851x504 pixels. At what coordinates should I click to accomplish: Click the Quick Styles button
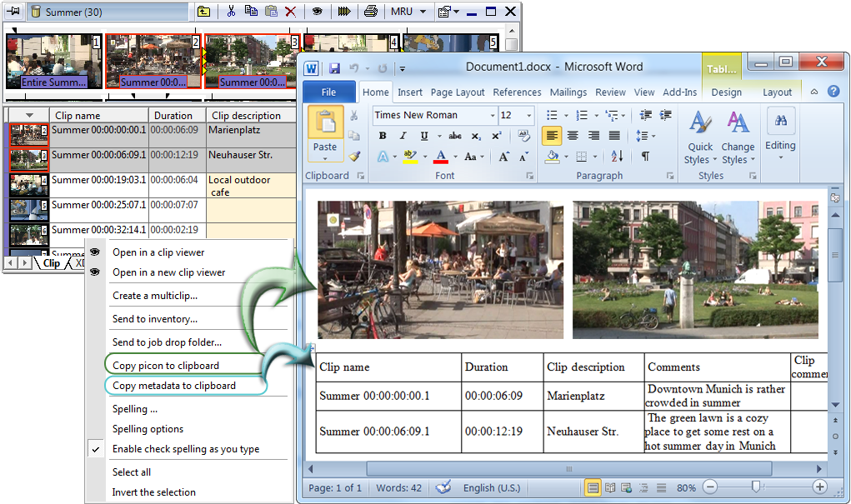pyautogui.click(x=700, y=137)
